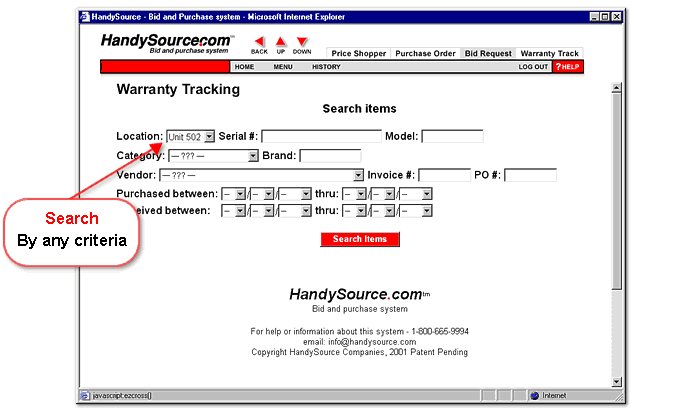
Task: Click into the Serial # text field
Action: click(321, 136)
